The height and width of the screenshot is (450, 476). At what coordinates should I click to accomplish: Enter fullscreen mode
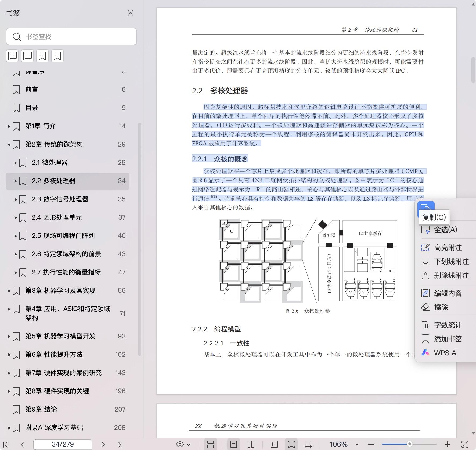[x=465, y=445]
